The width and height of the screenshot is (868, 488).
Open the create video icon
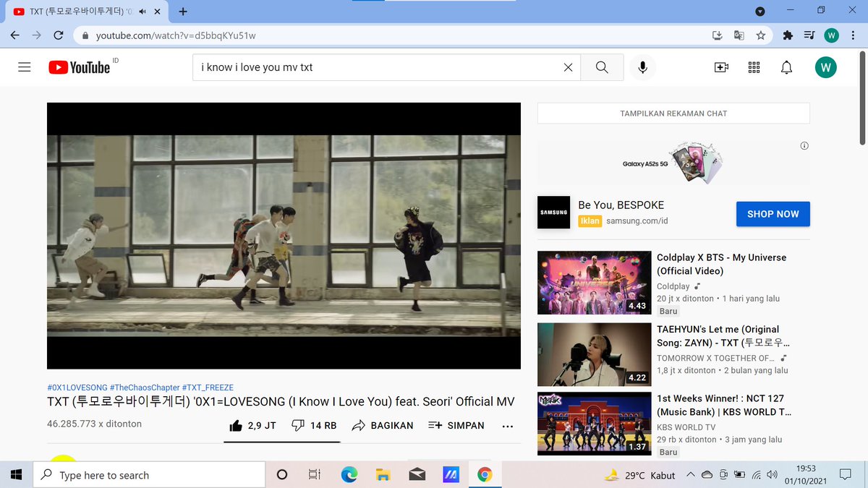coord(720,67)
